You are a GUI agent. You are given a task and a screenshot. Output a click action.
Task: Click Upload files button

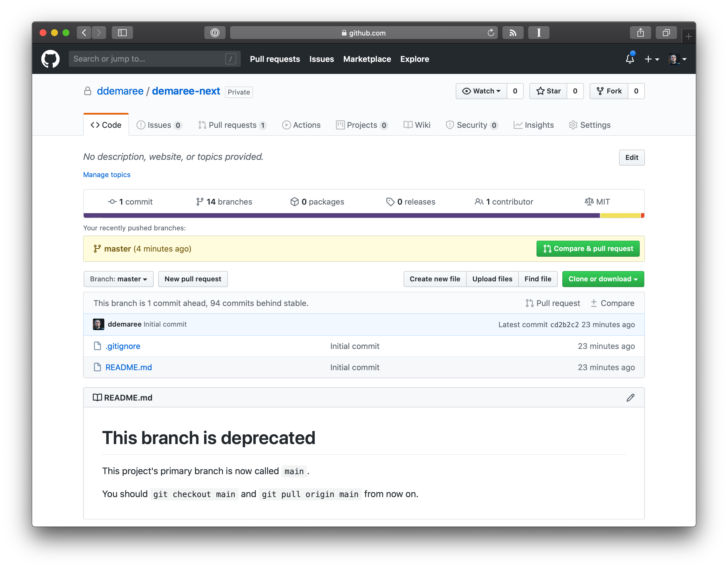[x=492, y=279]
